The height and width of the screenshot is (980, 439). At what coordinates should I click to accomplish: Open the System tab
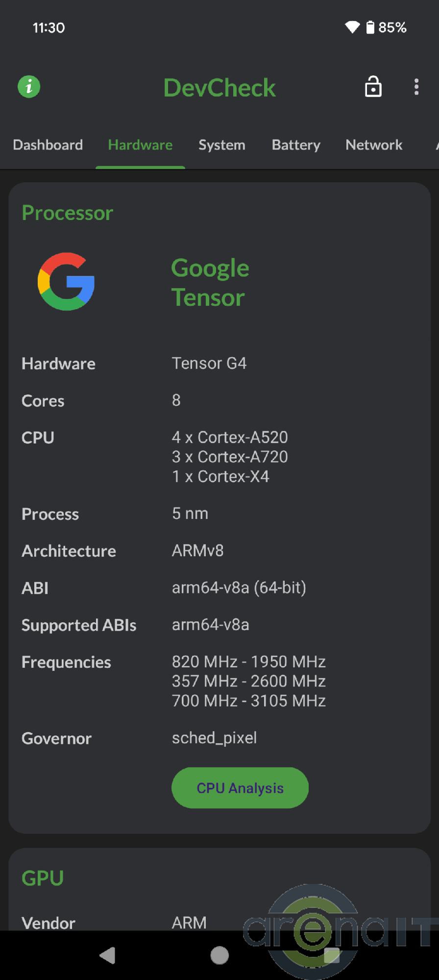click(222, 145)
